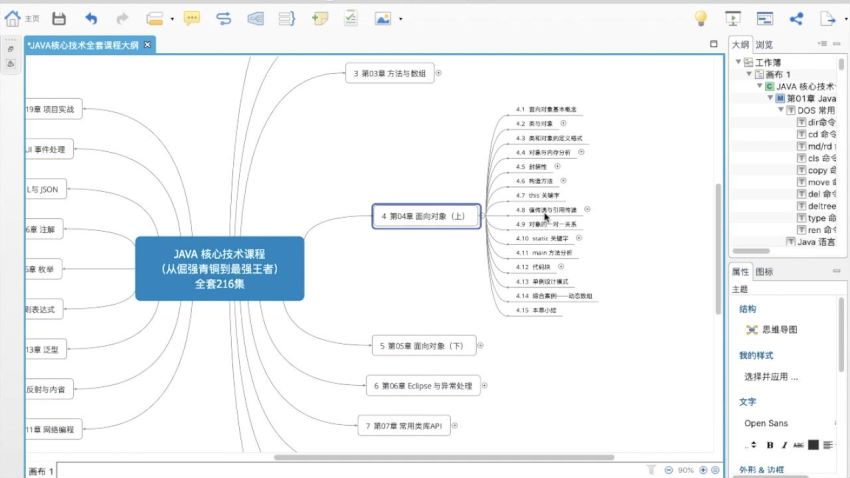Go to the 主页 home icon
Screen dimensions: 850x478
12,18
